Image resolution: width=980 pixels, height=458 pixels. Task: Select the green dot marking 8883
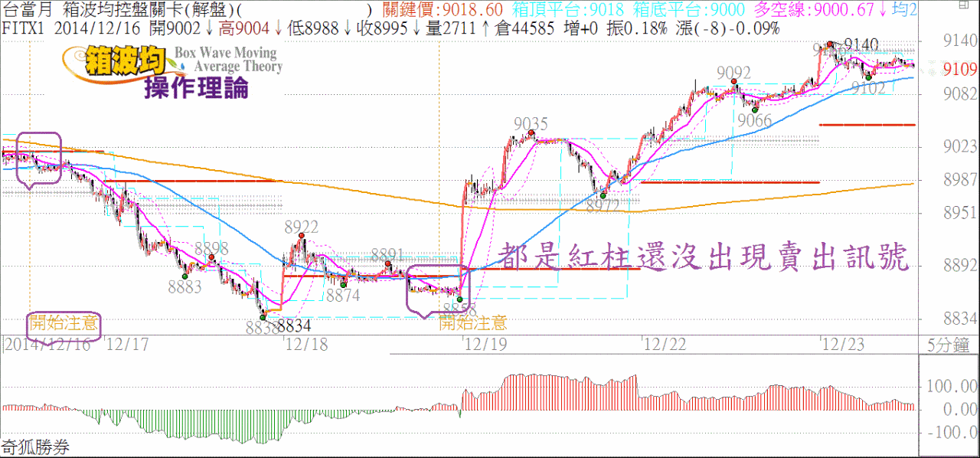[185, 276]
